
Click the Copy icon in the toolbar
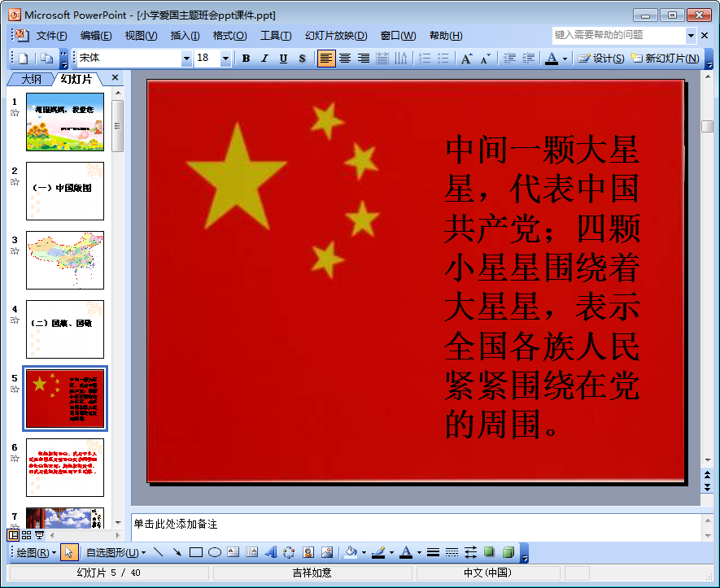tap(46, 59)
